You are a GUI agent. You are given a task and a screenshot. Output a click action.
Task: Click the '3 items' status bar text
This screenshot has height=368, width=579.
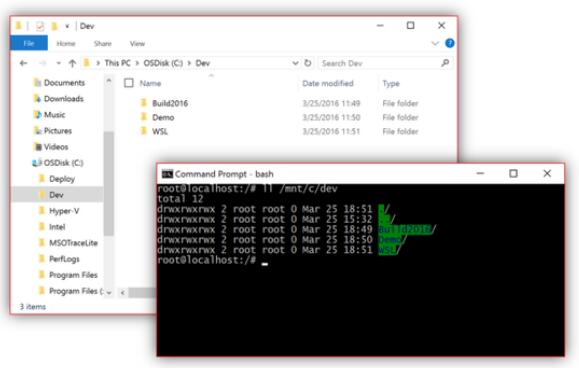point(32,307)
